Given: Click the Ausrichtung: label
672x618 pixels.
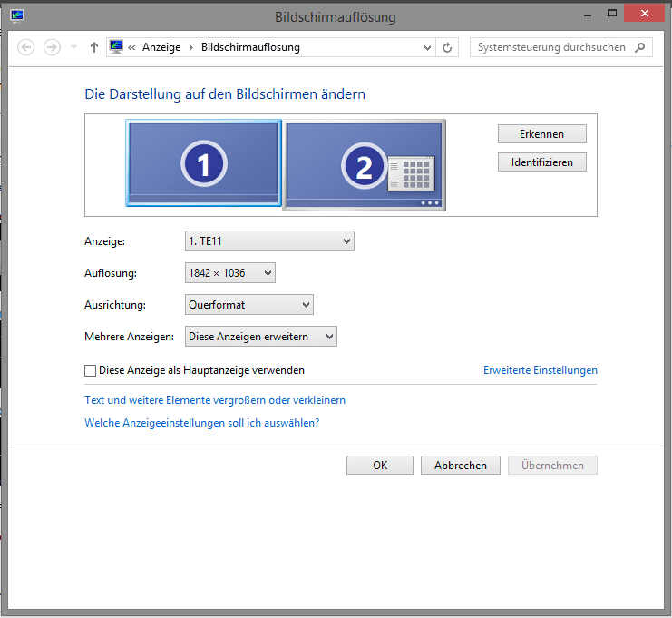Looking at the screenshot, I should 115,305.
